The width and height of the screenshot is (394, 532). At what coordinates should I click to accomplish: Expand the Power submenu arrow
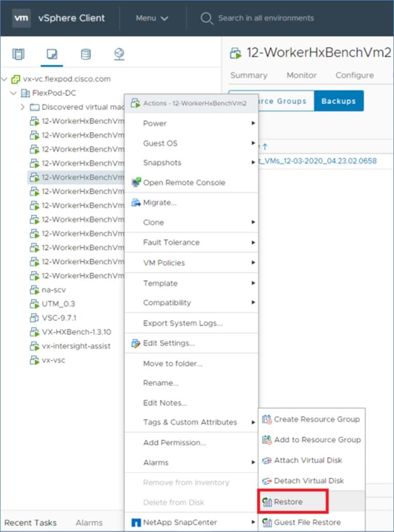click(253, 123)
